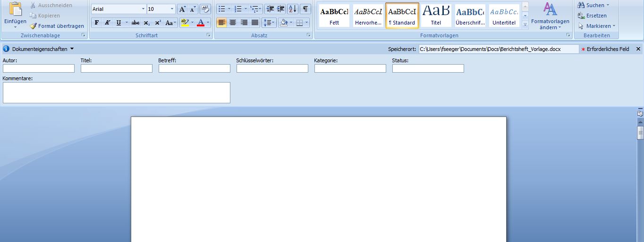Open the font size 10 dropdown

171,9
